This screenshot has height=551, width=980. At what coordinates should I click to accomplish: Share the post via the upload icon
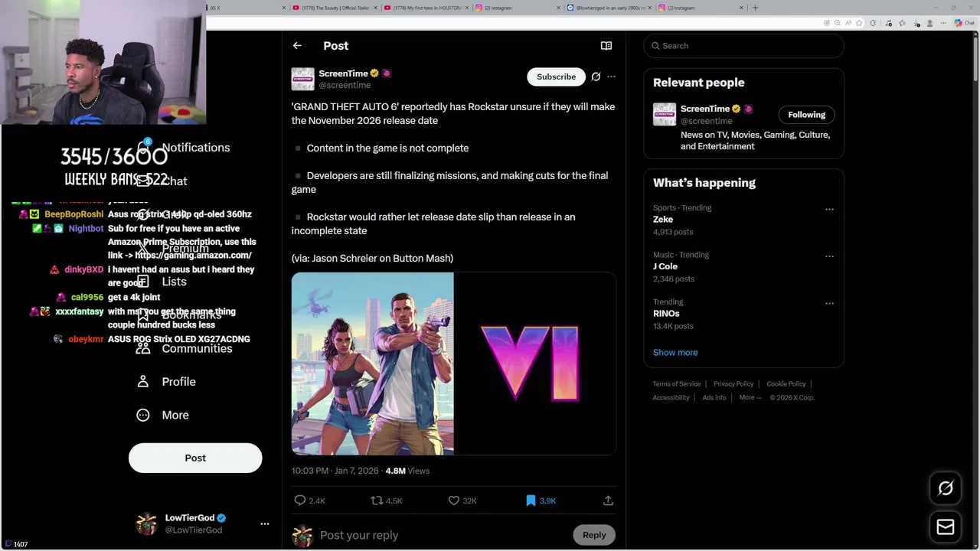(x=608, y=500)
